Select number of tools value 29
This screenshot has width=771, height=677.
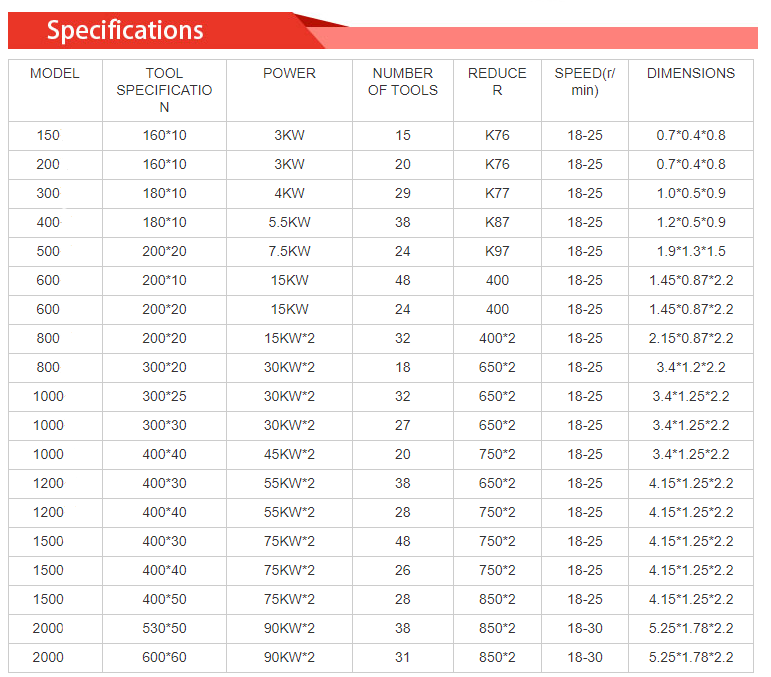[403, 193]
